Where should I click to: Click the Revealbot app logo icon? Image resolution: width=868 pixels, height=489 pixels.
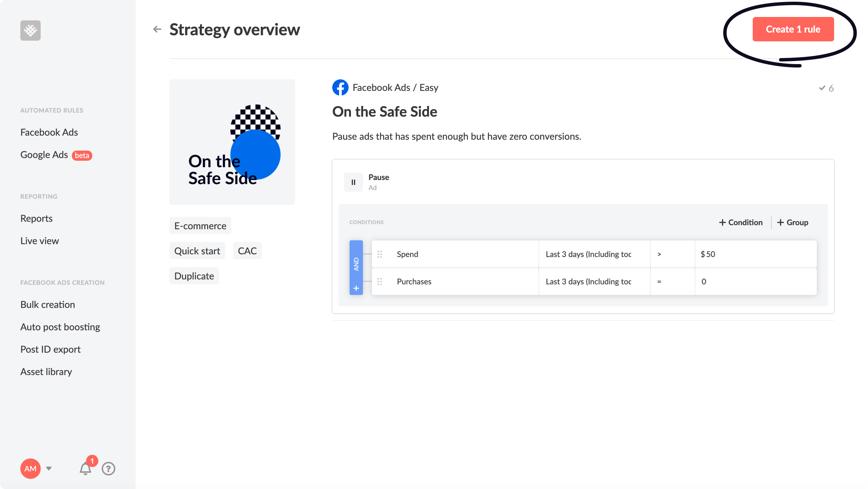coord(31,31)
